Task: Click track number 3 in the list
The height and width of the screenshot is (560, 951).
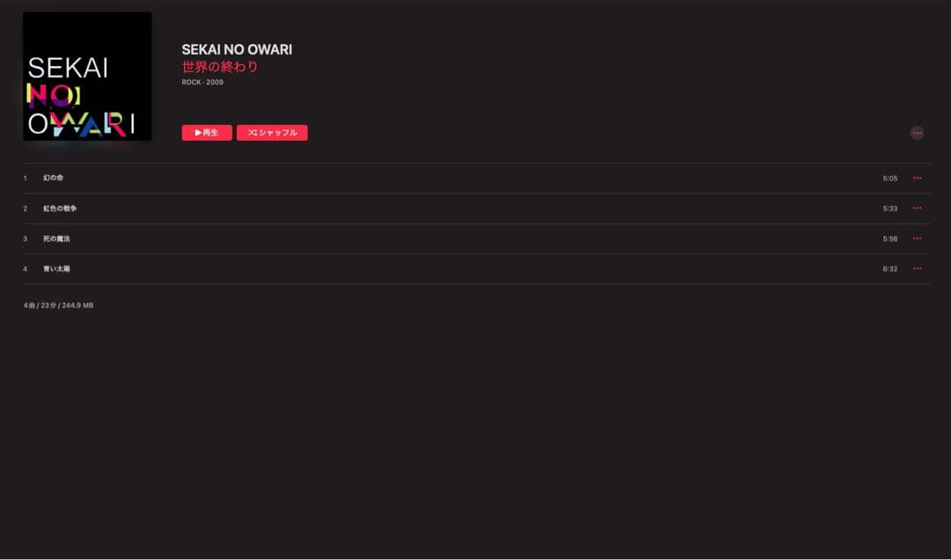Action: [x=26, y=239]
